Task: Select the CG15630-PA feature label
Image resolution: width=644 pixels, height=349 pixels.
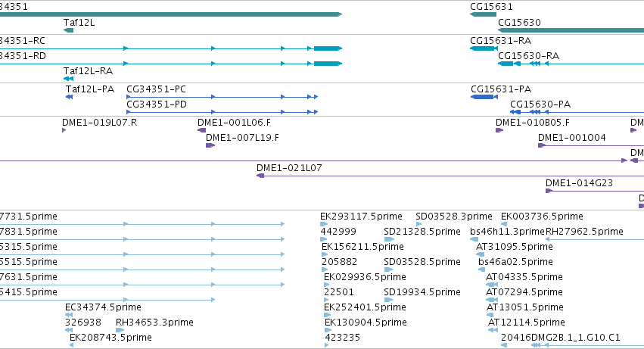Action: click(x=540, y=104)
